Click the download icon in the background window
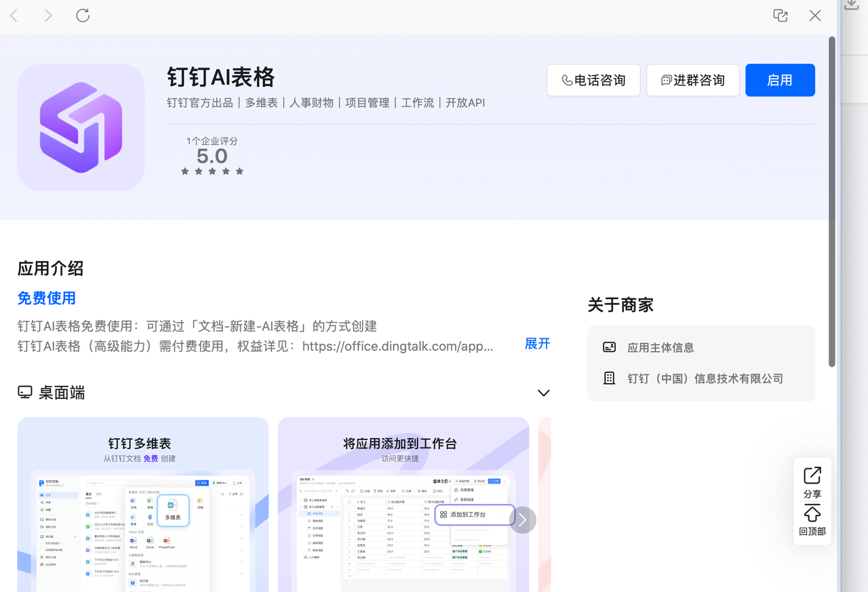The image size is (868, 592). (851, 5)
